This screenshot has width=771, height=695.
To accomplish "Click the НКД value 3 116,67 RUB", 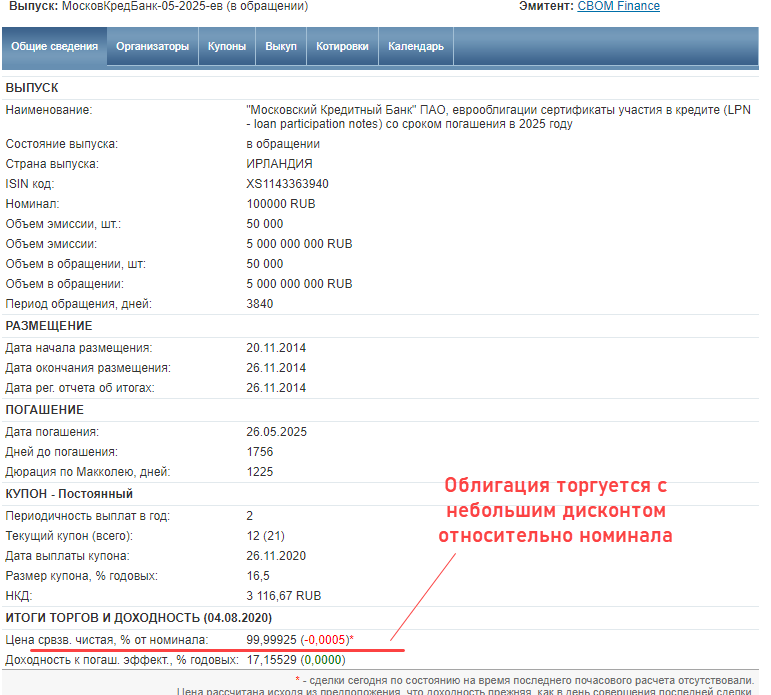I will [283, 595].
